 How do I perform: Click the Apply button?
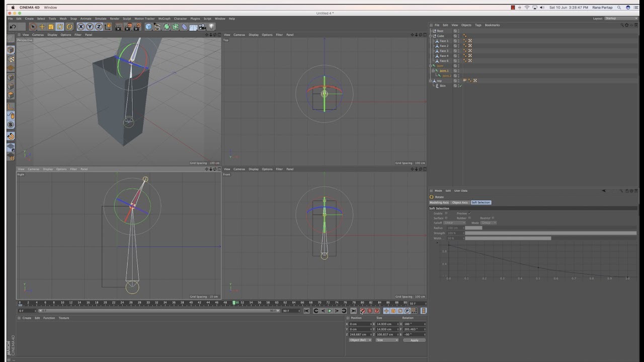(x=414, y=340)
